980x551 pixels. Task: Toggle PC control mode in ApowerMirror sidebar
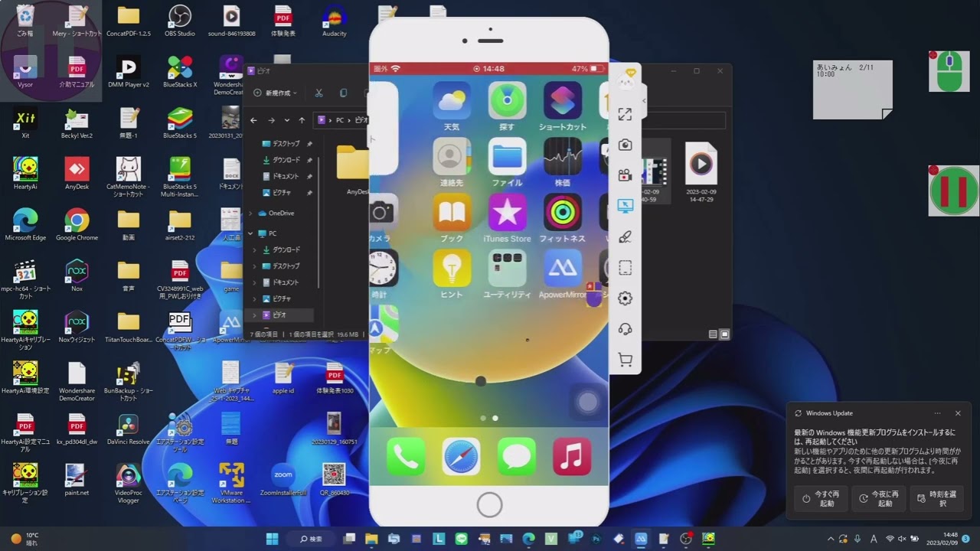[x=625, y=206]
